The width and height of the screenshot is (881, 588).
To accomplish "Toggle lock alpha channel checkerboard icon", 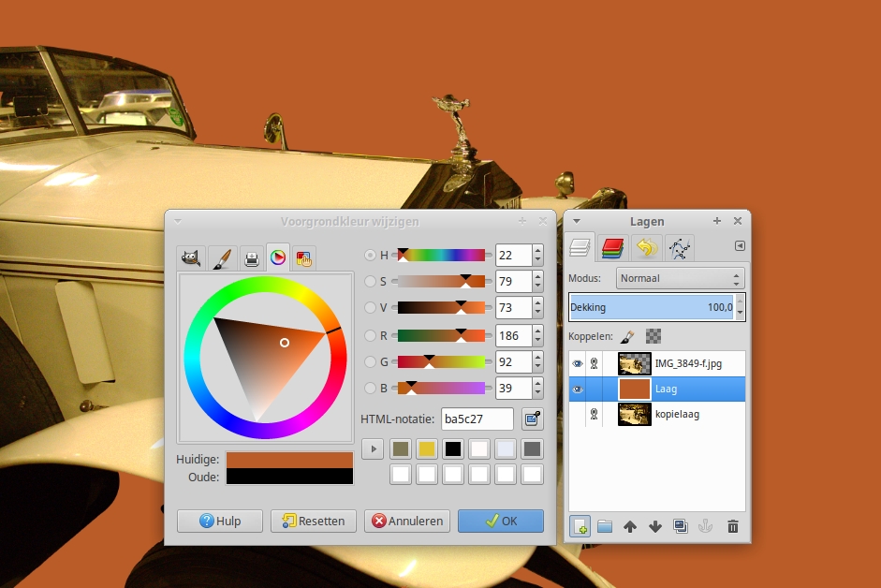I will [x=653, y=336].
